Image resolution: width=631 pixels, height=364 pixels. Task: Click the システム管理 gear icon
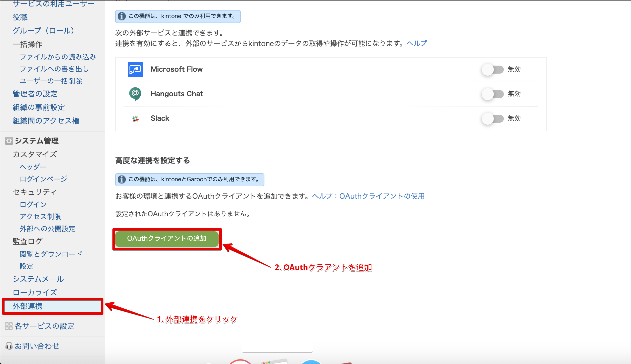pyautogui.click(x=9, y=141)
